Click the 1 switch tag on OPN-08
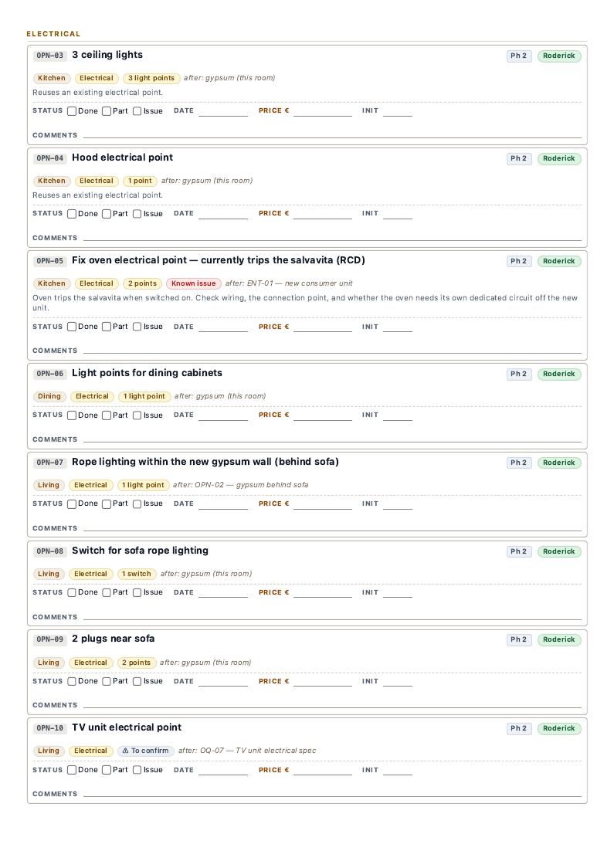This screenshot has width=614, height=868. (136, 574)
